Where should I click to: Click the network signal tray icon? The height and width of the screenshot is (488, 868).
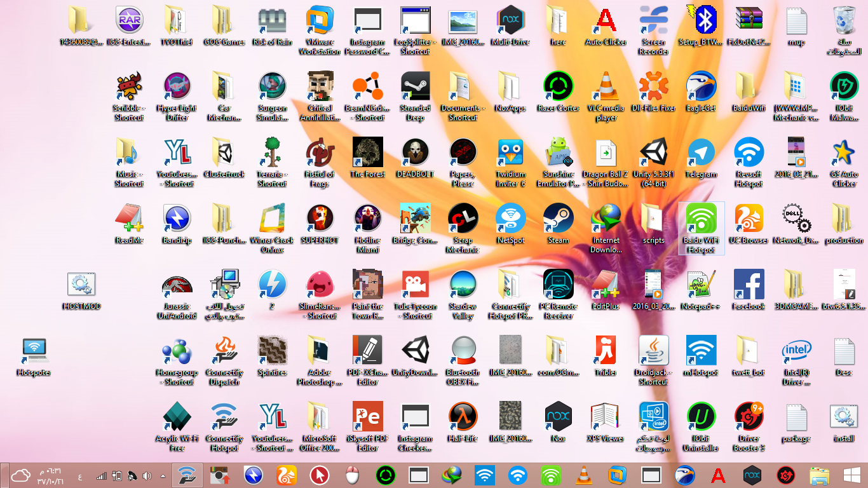101,476
